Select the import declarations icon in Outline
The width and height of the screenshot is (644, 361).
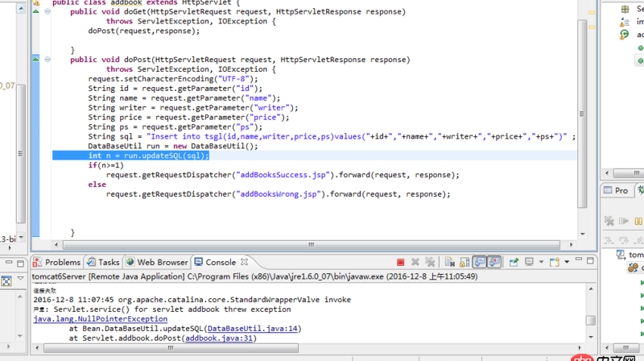click(x=625, y=22)
